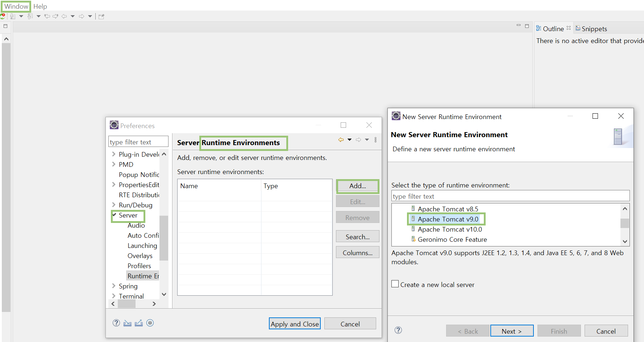Minimize the editor area
Viewport: 644px width, 342px height.
[x=519, y=25]
